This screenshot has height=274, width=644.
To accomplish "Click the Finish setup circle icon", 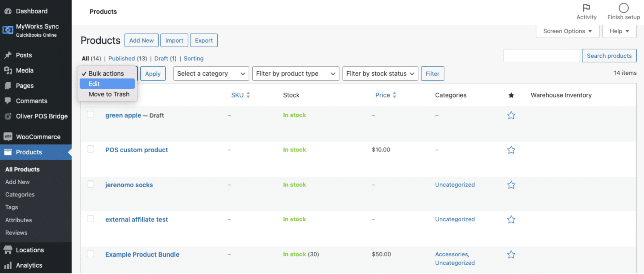I will [x=624, y=8].
